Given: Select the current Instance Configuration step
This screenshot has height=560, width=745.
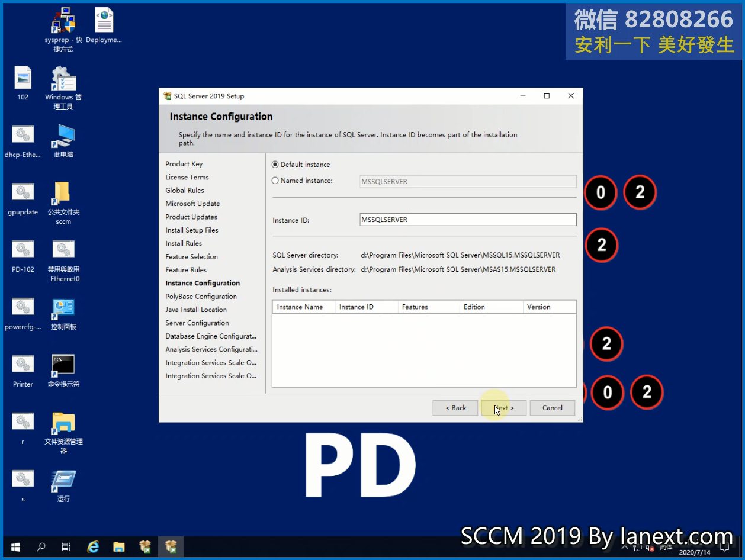Looking at the screenshot, I should pos(203,284).
